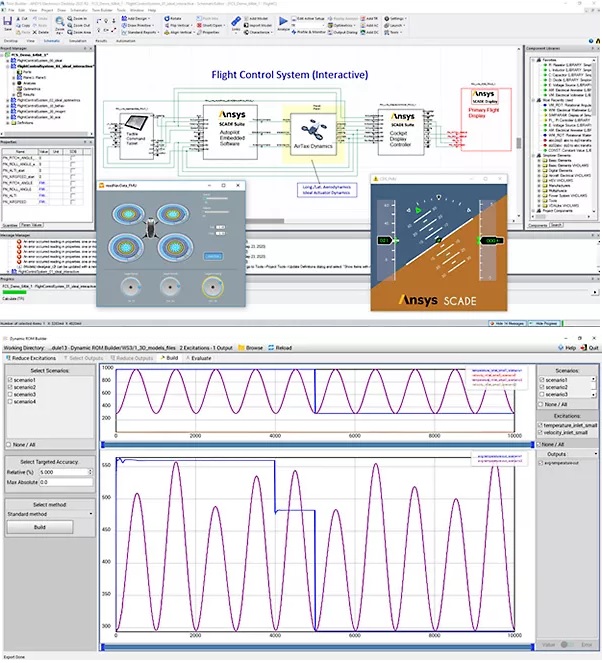Click the Save icon in the ribbon
Image resolution: width=602 pixels, height=663 pixels.
click(x=8, y=21)
